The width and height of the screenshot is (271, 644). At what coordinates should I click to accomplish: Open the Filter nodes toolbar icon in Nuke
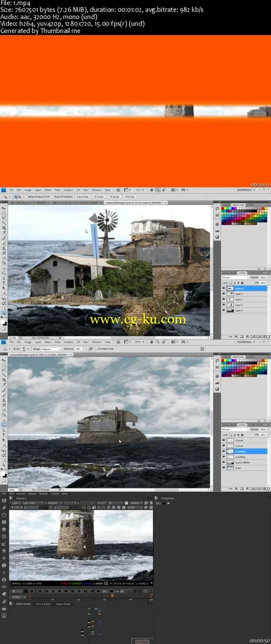pos(4,537)
